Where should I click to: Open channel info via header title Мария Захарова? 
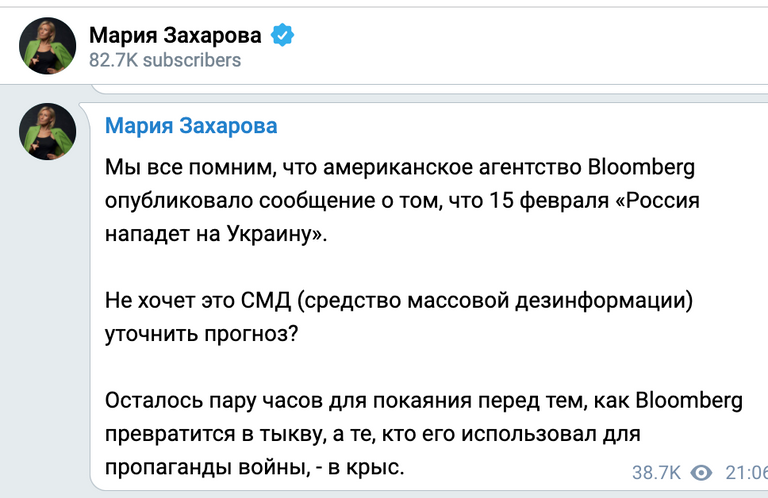[x=176, y=36]
